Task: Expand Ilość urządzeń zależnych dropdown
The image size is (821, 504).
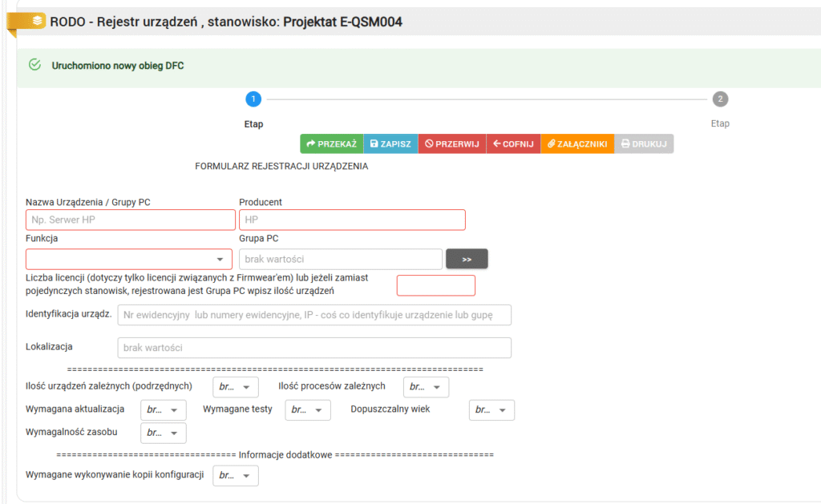Action: (x=236, y=387)
